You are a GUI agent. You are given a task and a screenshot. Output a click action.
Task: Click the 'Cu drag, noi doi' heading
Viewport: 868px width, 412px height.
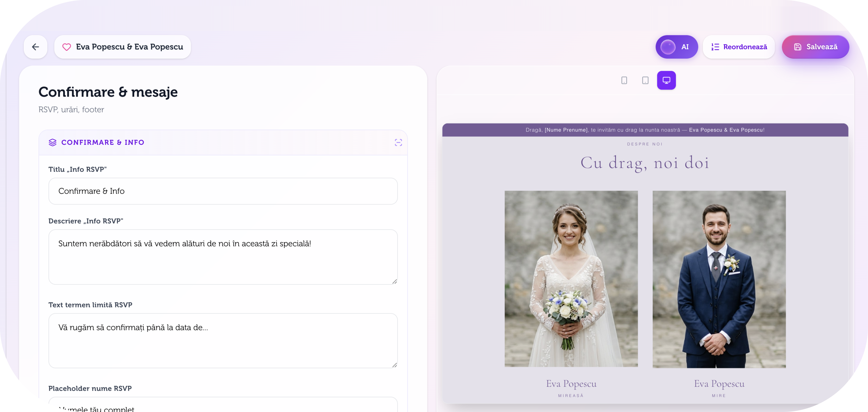(x=645, y=163)
